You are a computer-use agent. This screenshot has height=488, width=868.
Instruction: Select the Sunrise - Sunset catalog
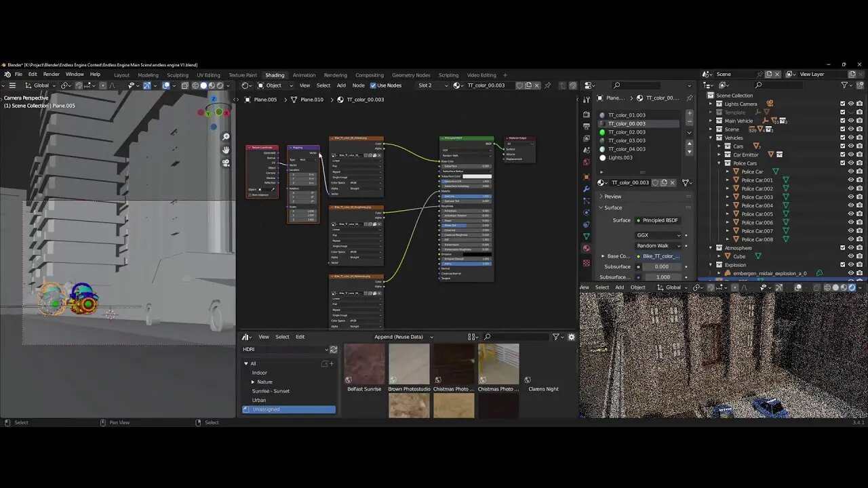coord(271,391)
